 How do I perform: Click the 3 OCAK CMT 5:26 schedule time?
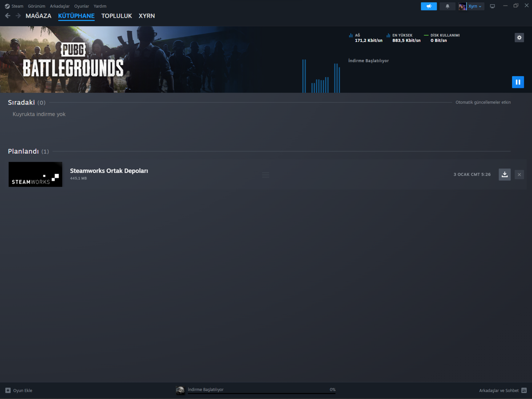point(472,174)
